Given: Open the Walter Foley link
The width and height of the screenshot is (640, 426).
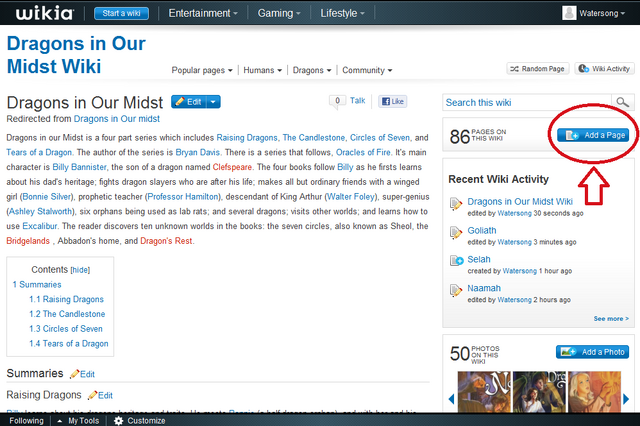Looking at the screenshot, I should pos(351,197).
